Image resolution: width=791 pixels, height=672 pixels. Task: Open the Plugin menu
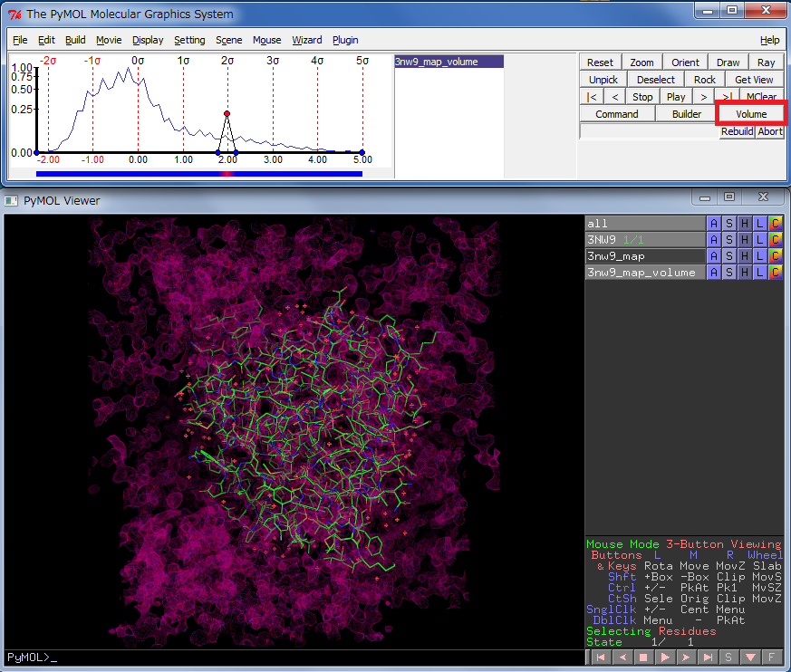pos(345,40)
